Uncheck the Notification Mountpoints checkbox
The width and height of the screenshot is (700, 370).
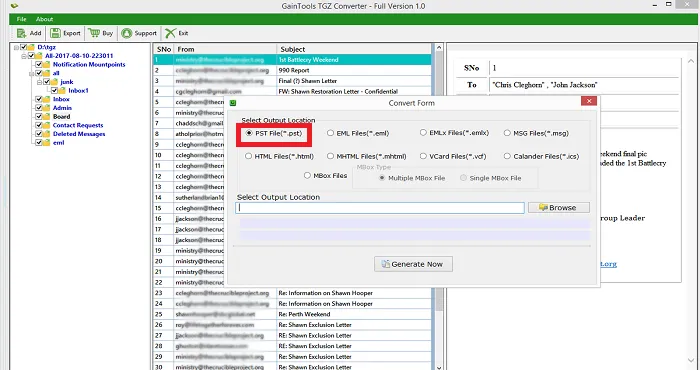[39, 64]
